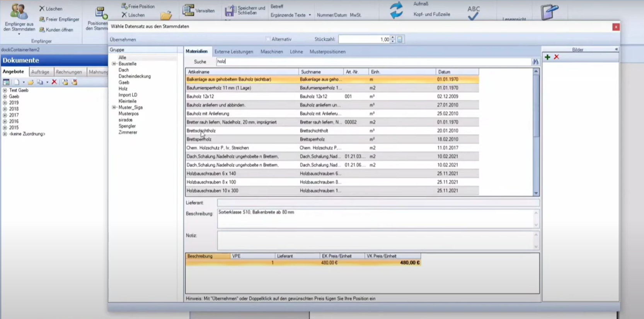Click into the Suche field
Screen dimensions: 644x319
pyautogui.click(x=373, y=62)
